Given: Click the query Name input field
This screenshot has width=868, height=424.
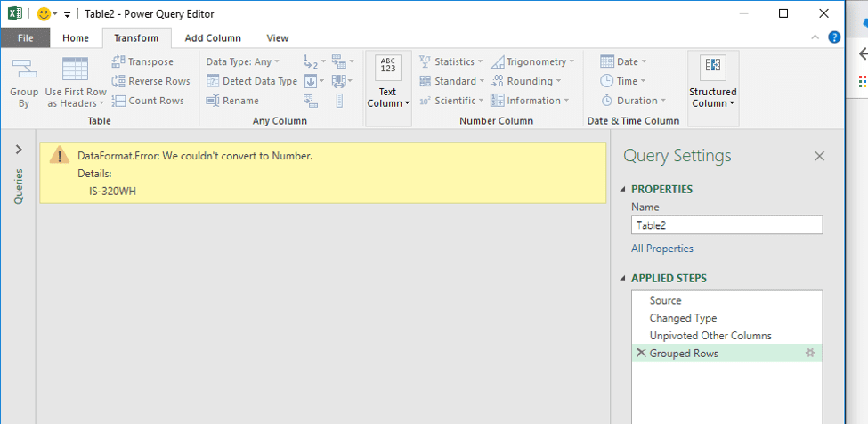Looking at the screenshot, I should point(726,225).
